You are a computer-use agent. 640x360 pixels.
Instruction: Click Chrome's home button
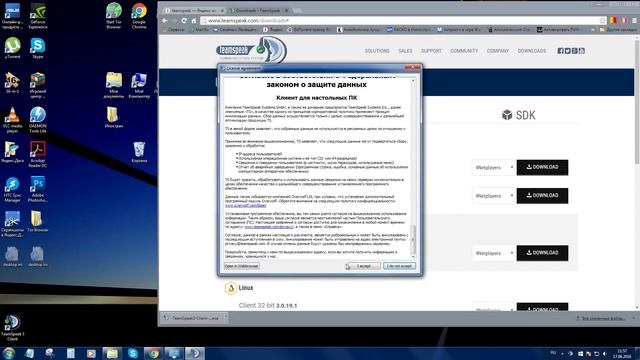pyautogui.click(x=193, y=20)
